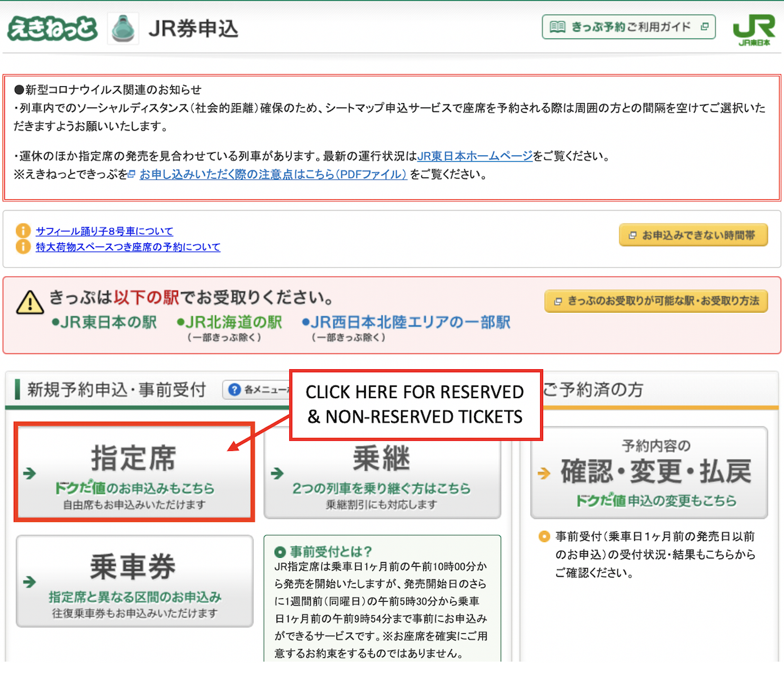The height and width of the screenshot is (683, 784).
Task: Click the green train icon beside JR券申込
Action: tap(123, 29)
